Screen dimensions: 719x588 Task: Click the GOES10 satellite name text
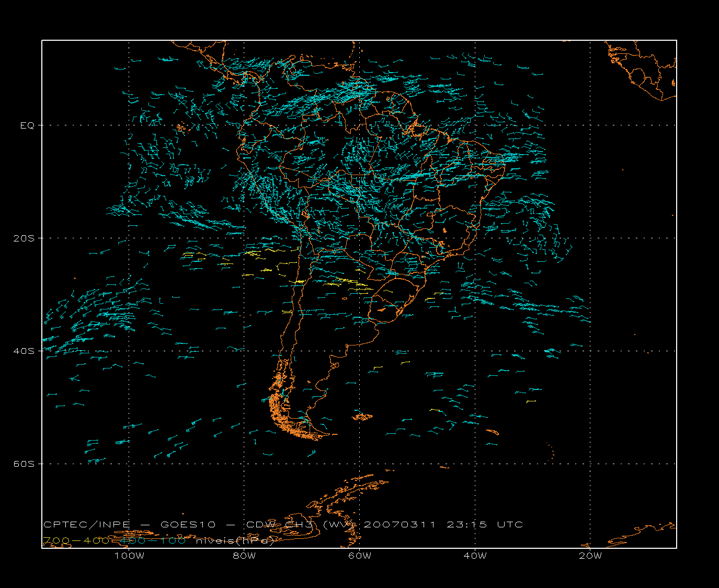coord(189,525)
